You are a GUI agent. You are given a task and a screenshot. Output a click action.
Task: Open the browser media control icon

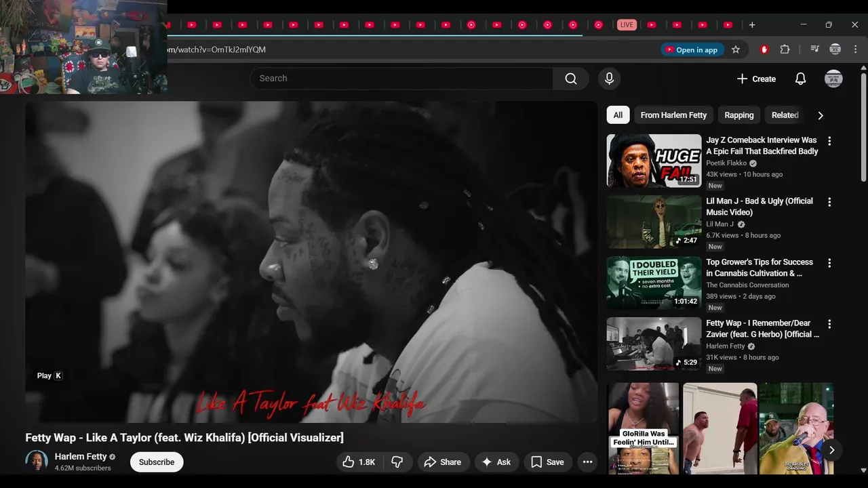[814, 49]
